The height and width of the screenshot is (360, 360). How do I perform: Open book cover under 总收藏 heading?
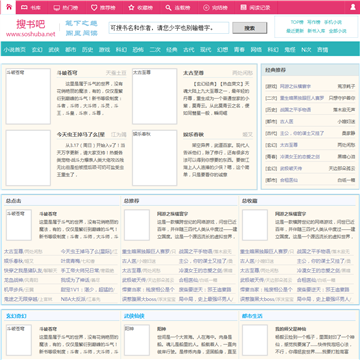(x=255, y=225)
